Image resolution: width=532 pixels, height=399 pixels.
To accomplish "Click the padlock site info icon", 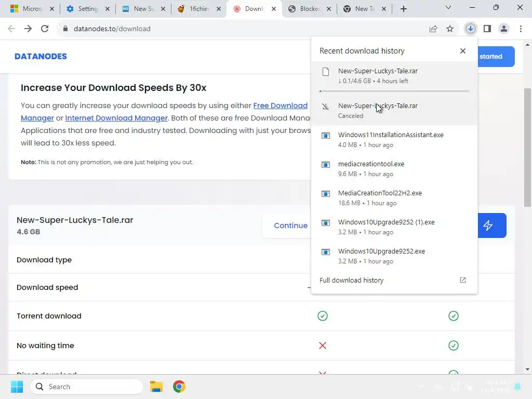I will (x=65, y=29).
